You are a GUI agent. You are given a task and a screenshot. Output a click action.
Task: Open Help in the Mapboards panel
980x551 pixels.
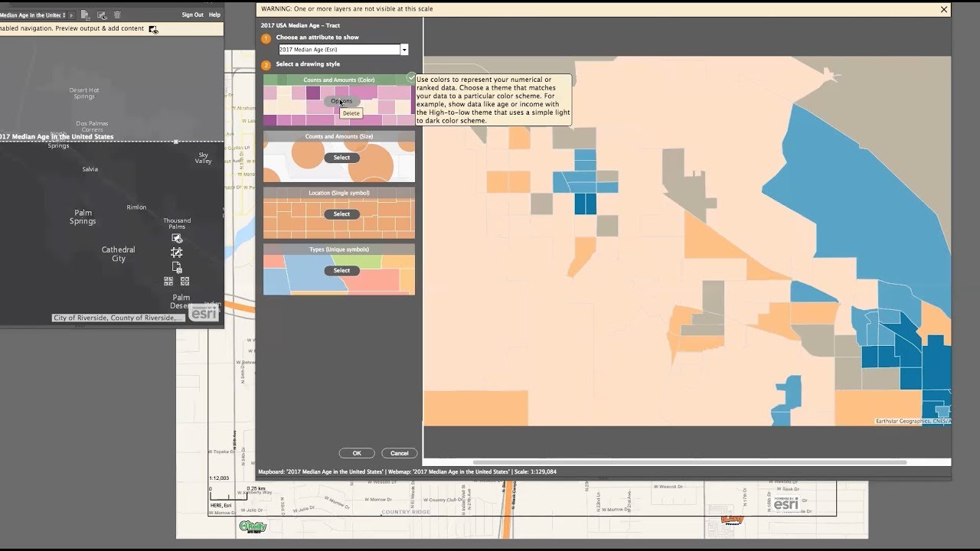point(214,15)
